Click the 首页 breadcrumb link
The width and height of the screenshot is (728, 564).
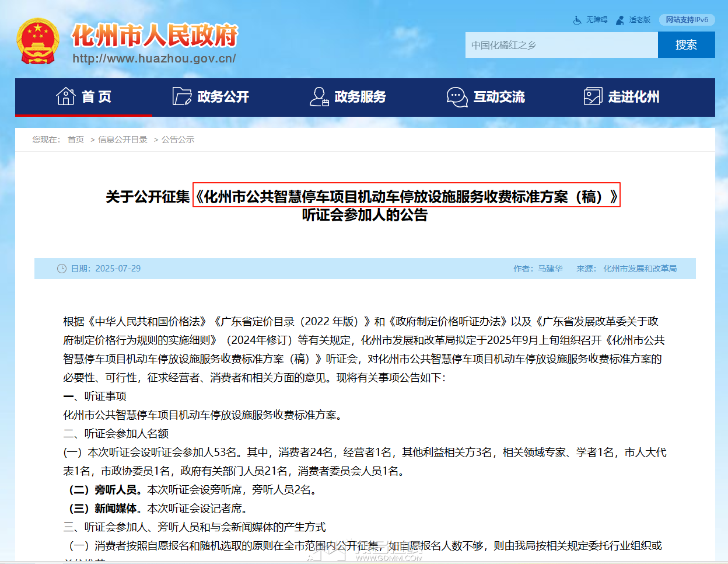tap(76, 140)
